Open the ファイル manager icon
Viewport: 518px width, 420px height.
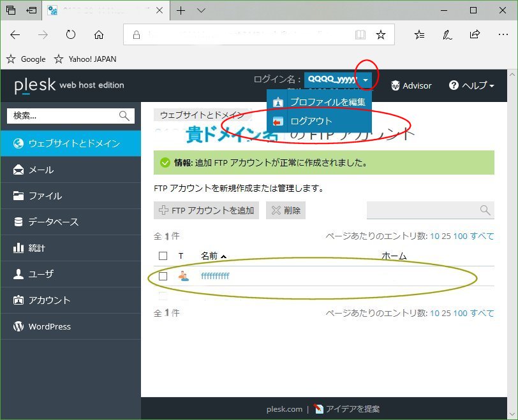point(19,196)
